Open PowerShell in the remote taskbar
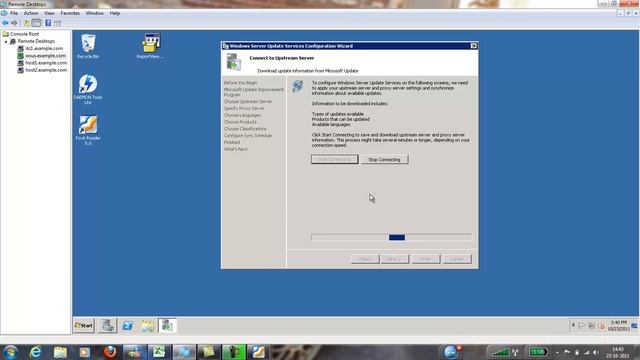640x360 pixels. (x=128, y=326)
